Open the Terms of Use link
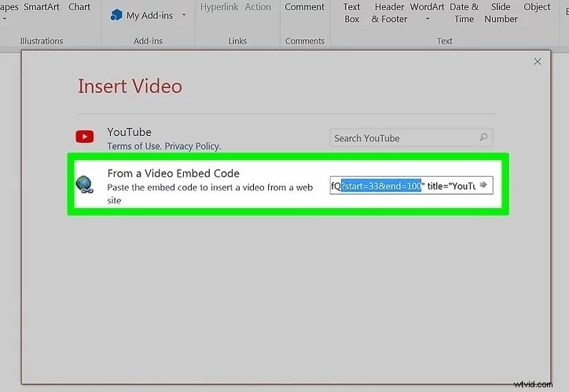569x392 pixels. click(134, 146)
